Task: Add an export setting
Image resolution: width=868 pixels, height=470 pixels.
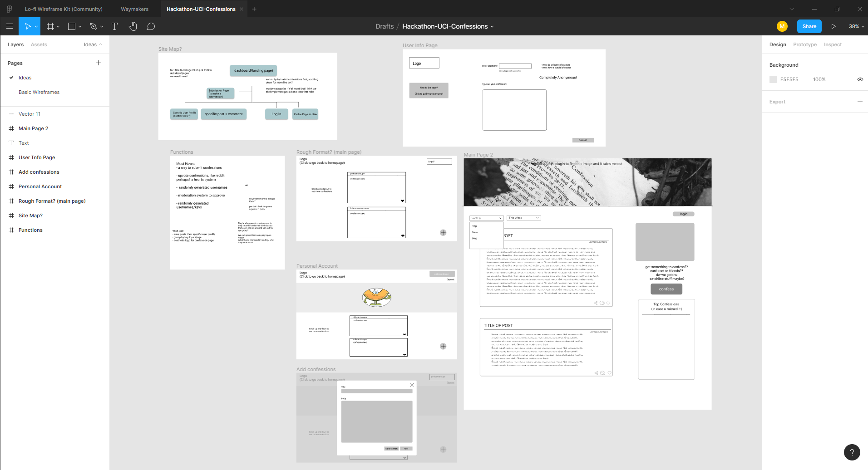Action: [860, 102]
